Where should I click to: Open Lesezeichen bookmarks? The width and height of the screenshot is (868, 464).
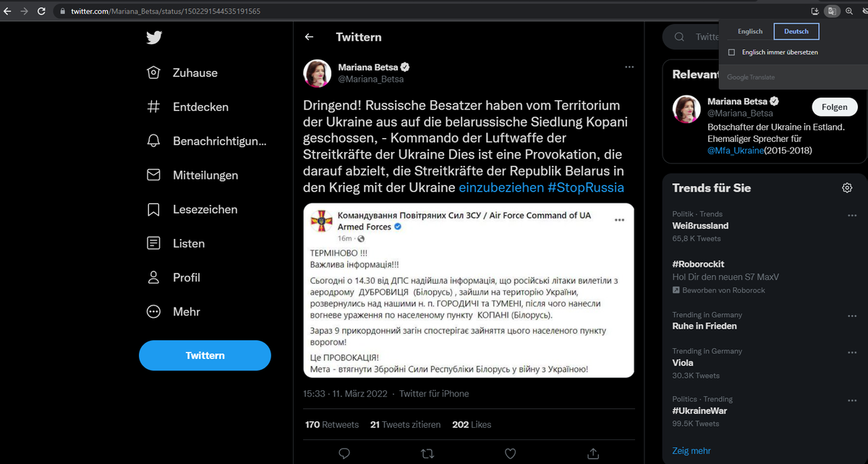(x=192, y=209)
